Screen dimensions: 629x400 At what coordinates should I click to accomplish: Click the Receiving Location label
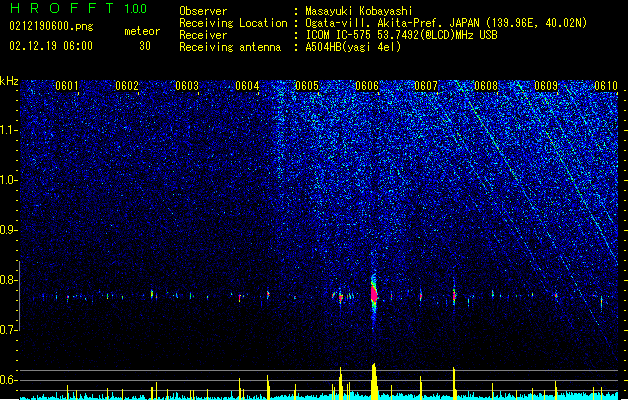coord(233,23)
